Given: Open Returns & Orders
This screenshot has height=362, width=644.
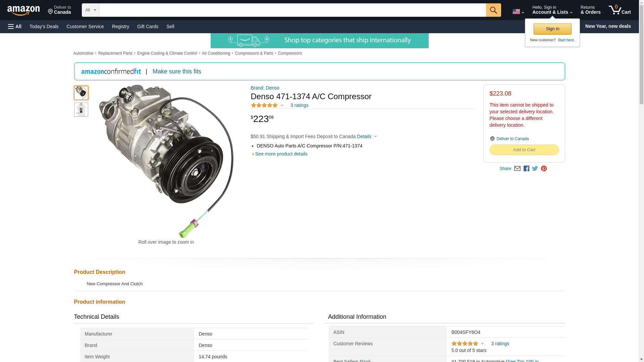Looking at the screenshot, I should click(x=590, y=10).
